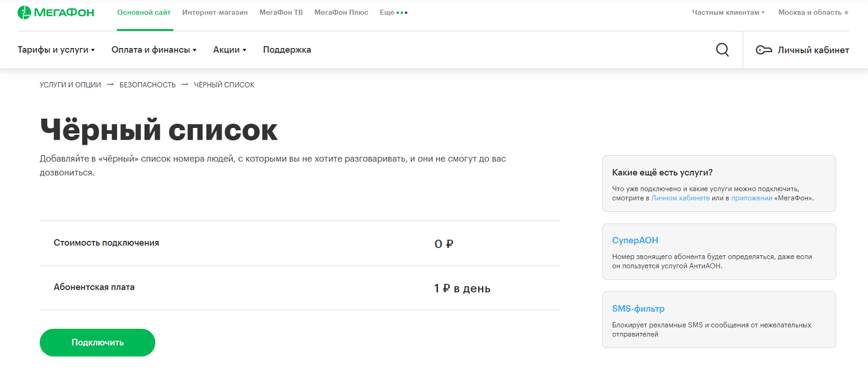
Task: Click the green Подключить button
Action: tap(97, 343)
